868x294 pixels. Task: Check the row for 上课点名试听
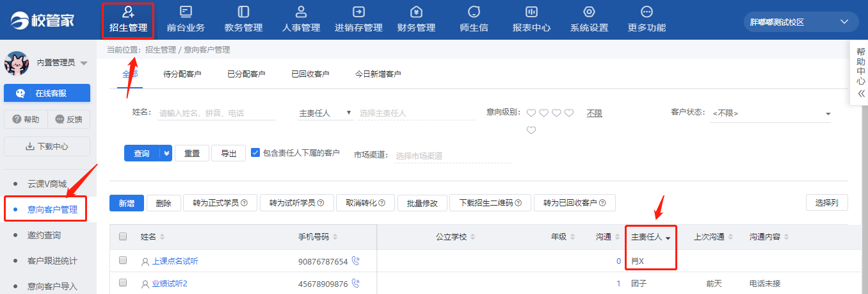(x=123, y=261)
